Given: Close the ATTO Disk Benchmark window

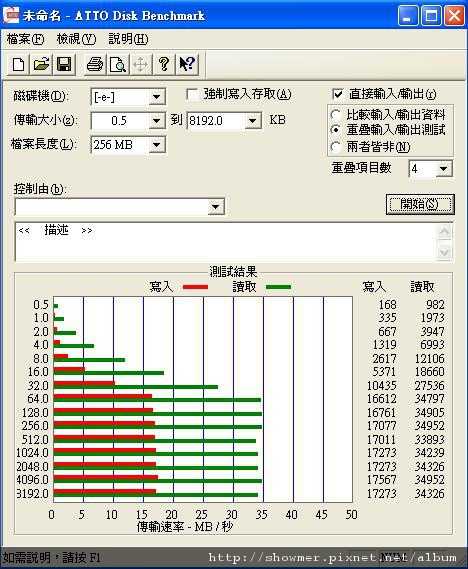Looking at the screenshot, I should [454, 16].
